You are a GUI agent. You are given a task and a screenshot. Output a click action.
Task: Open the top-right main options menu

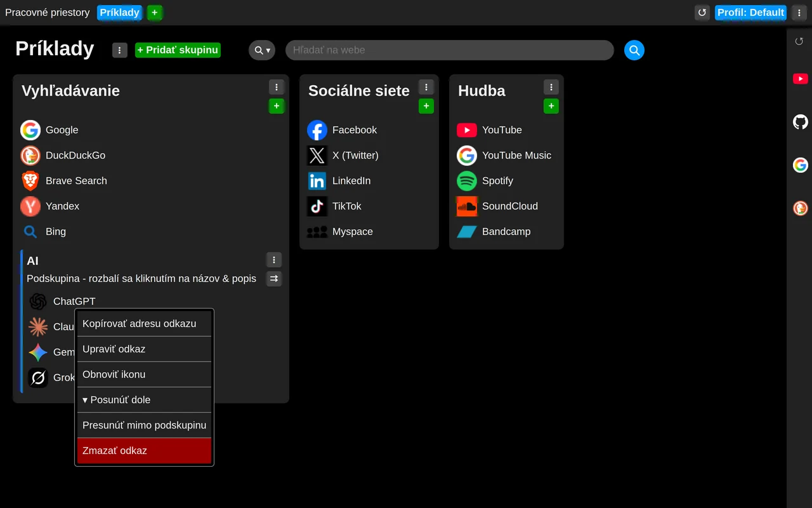pos(799,13)
